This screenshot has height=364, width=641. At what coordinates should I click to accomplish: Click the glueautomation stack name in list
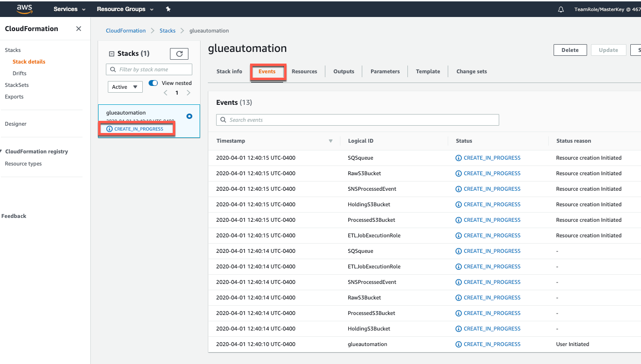(x=126, y=113)
